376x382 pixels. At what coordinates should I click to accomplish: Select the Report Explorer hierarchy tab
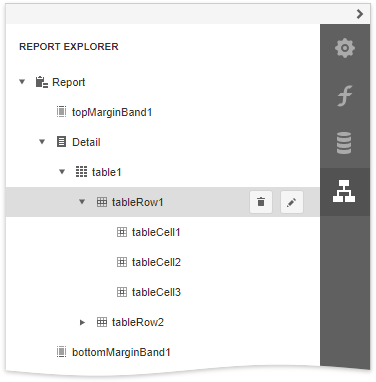(x=344, y=191)
